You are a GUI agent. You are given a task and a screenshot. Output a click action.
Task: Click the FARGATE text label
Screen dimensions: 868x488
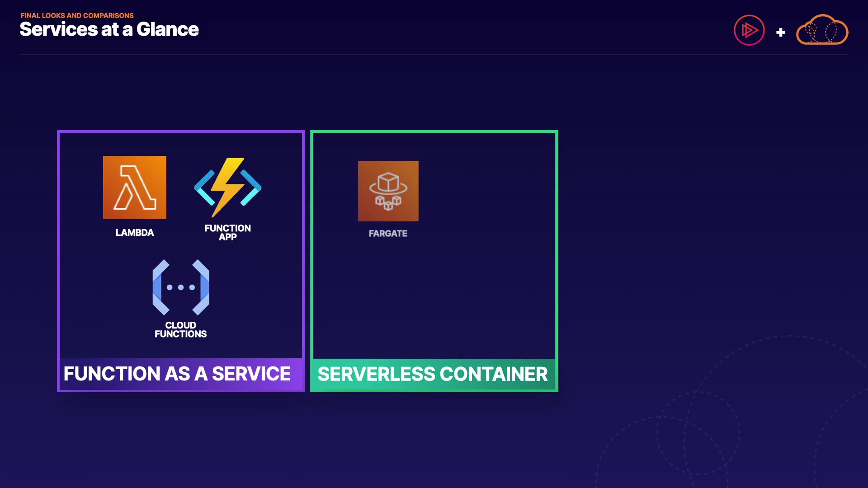(388, 234)
